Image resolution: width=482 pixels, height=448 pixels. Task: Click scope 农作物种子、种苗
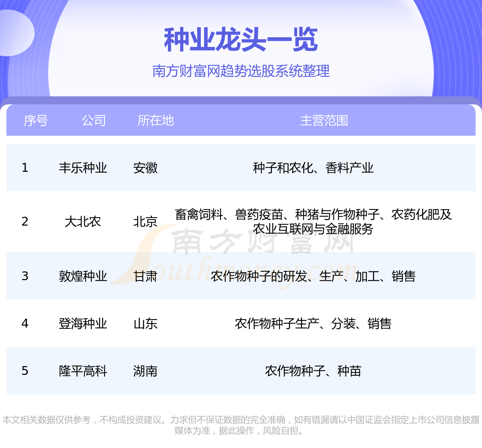tap(313, 371)
